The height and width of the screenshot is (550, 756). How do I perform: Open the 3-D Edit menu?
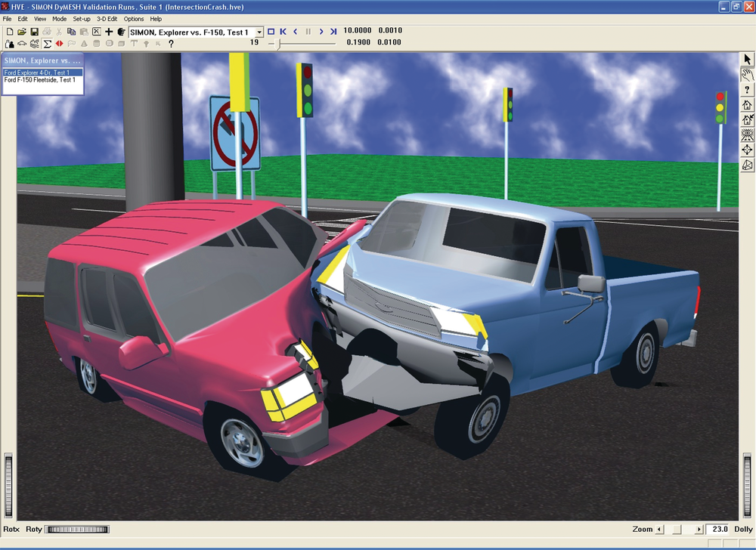pyautogui.click(x=107, y=18)
